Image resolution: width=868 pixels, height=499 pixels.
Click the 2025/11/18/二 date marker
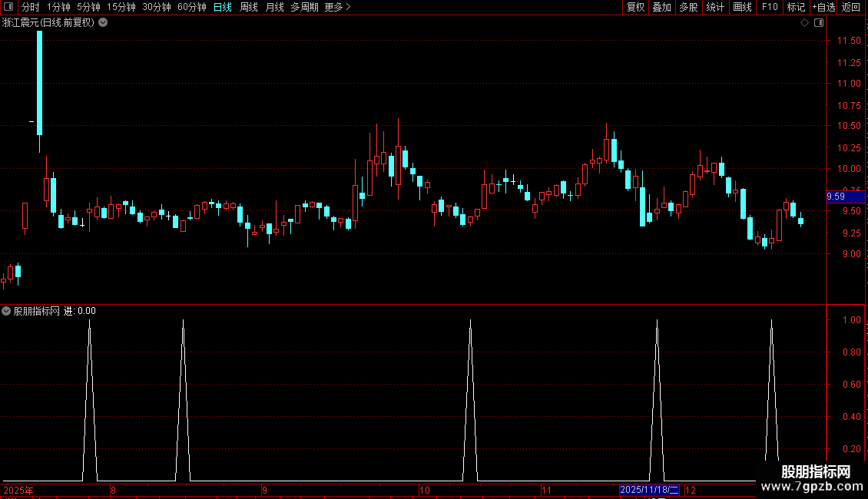tap(649, 490)
